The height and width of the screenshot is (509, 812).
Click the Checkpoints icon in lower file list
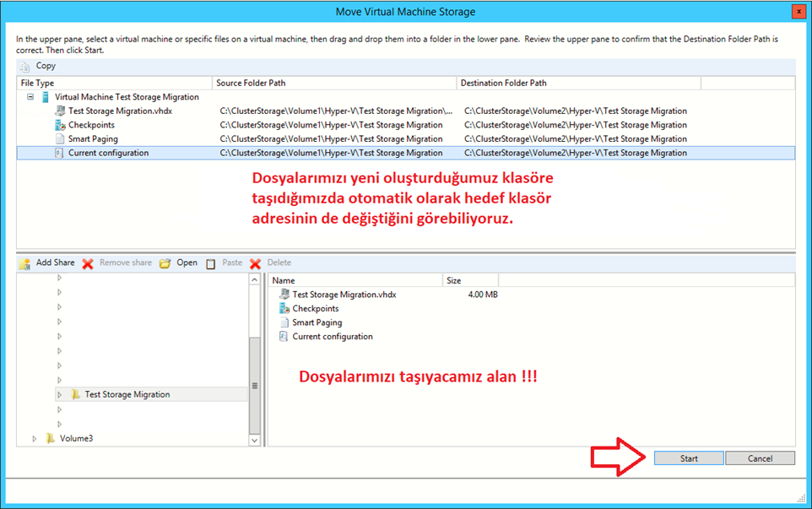[x=284, y=308]
